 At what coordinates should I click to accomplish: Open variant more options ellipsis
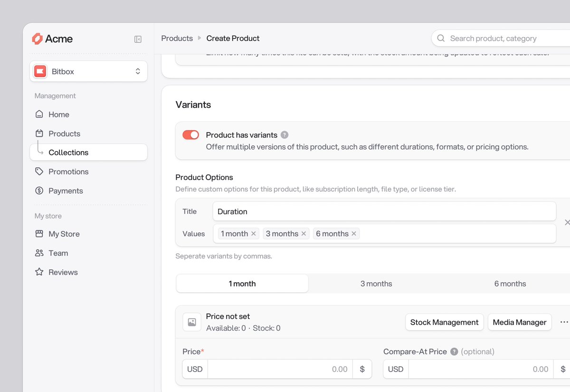[x=564, y=322]
